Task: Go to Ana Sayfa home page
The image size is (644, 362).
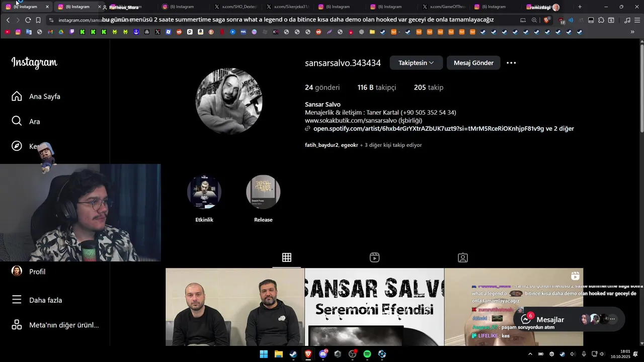Action: [36, 96]
